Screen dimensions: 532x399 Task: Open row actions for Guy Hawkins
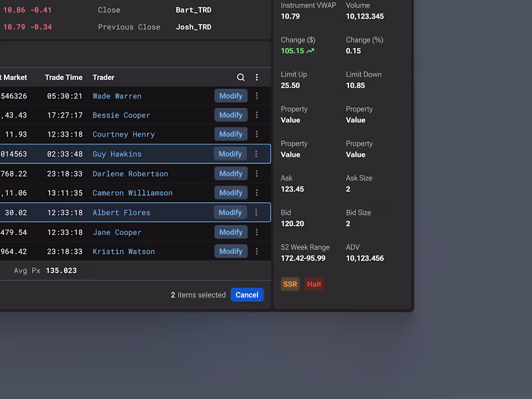coord(256,153)
